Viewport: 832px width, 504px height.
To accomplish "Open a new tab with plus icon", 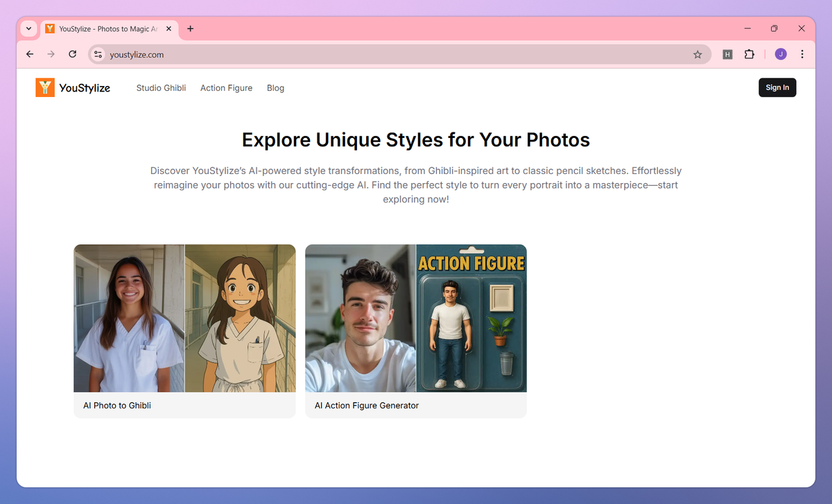I will (x=191, y=29).
